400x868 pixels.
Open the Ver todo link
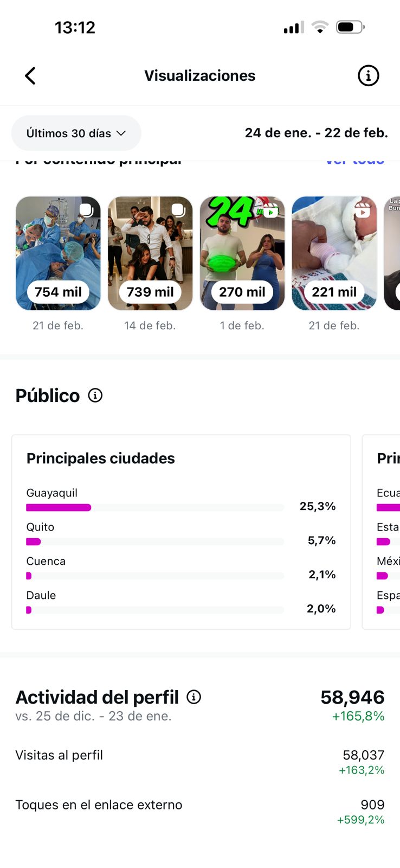[355, 161]
